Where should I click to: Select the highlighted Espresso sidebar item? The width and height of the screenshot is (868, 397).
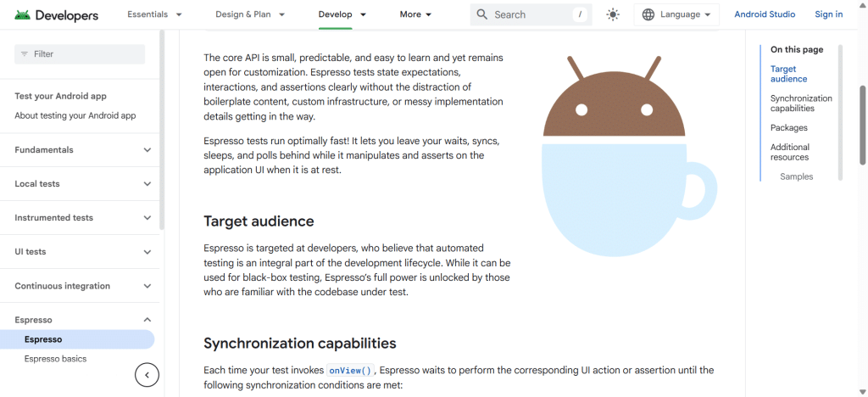(77, 339)
